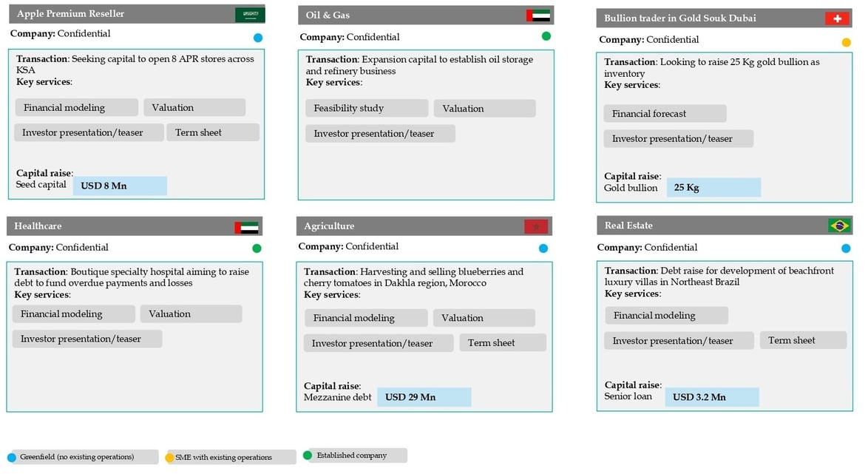Click transaction text about blueberries and cherry tomatoes

pyautogui.click(x=413, y=277)
